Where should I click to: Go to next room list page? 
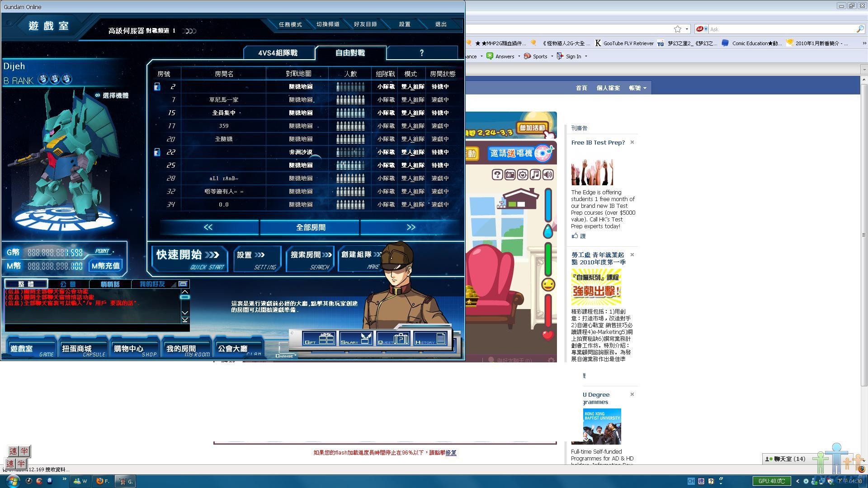pyautogui.click(x=410, y=227)
